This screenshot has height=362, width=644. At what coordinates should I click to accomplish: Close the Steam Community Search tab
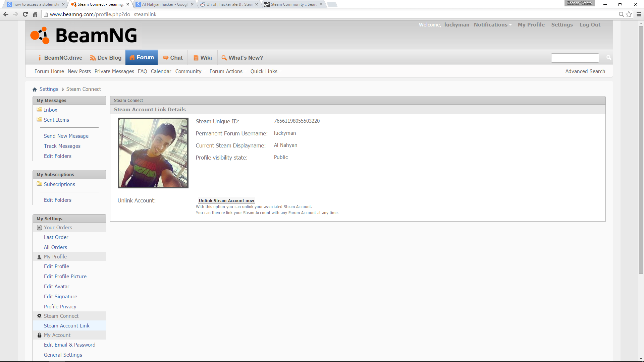pos(321,4)
